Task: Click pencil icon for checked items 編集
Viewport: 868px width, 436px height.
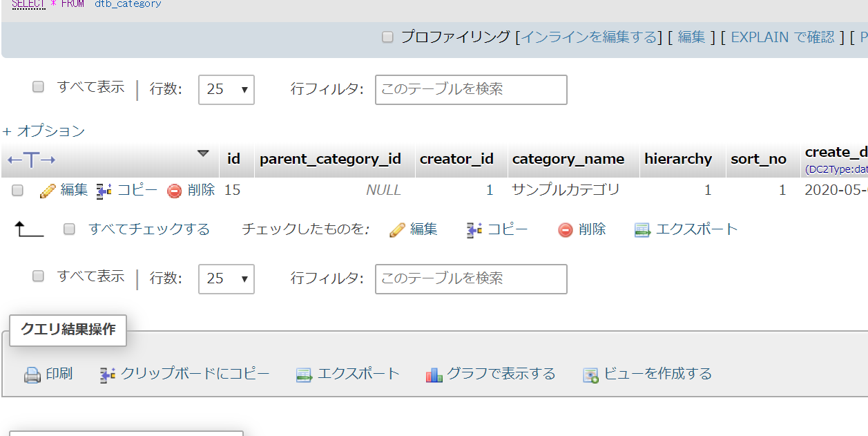Action: [x=397, y=230]
